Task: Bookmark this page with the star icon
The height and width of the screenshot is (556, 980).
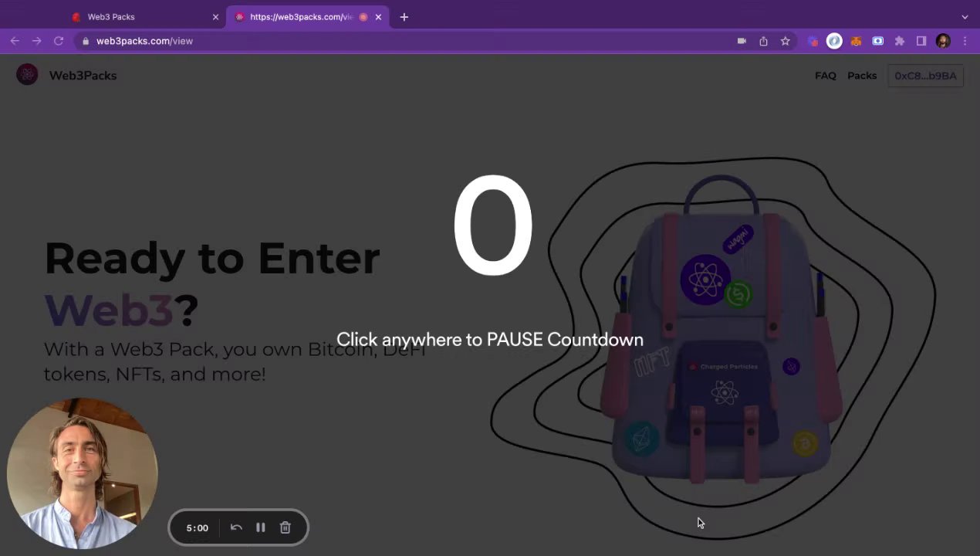Action: point(785,41)
